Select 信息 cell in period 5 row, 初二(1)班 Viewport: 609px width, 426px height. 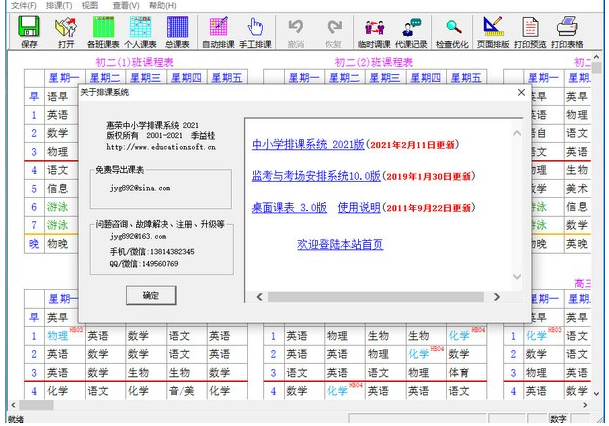pyautogui.click(x=61, y=189)
